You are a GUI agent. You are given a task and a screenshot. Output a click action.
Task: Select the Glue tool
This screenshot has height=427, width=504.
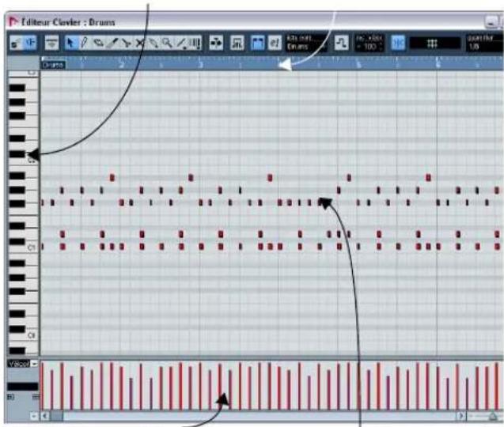(153, 43)
